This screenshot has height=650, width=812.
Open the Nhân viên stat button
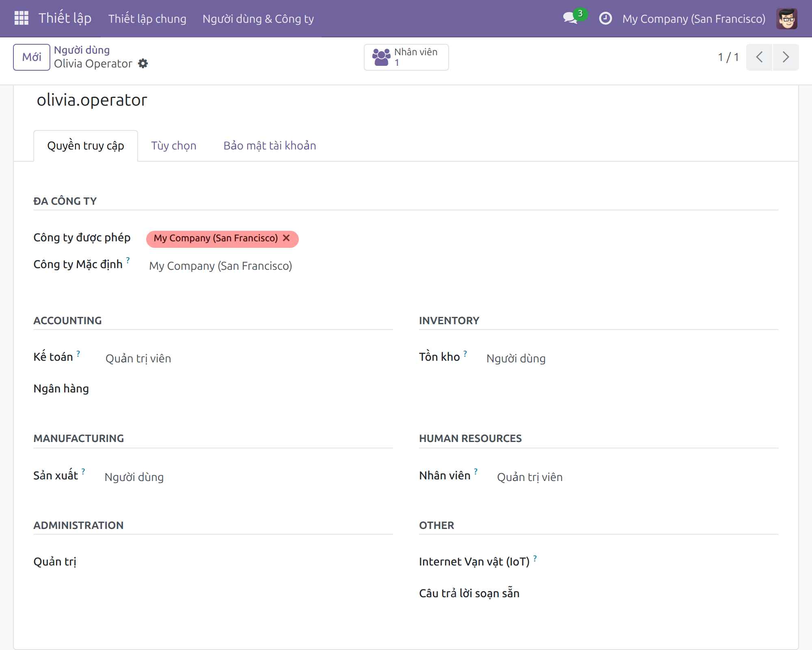(x=406, y=57)
